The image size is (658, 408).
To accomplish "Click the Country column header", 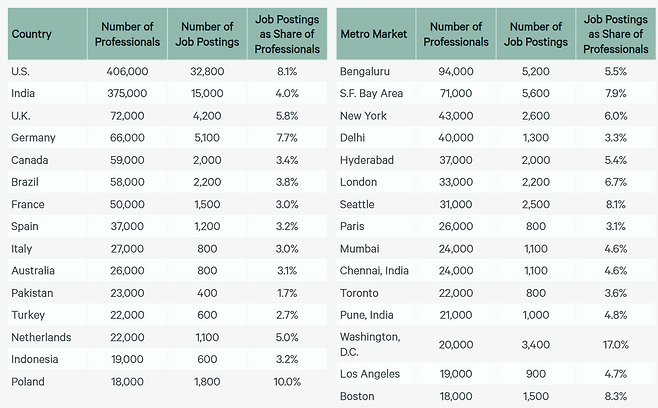I will coord(31,34).
